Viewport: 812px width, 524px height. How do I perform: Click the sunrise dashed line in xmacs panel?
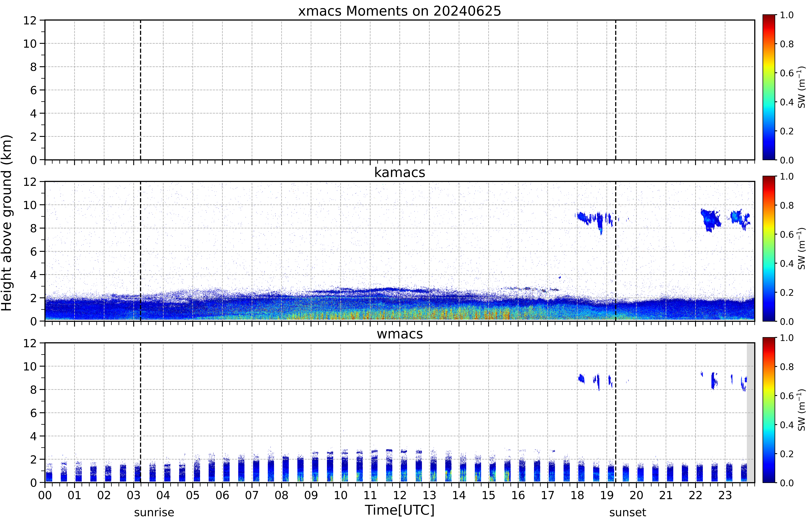click(x=140, y=90)
